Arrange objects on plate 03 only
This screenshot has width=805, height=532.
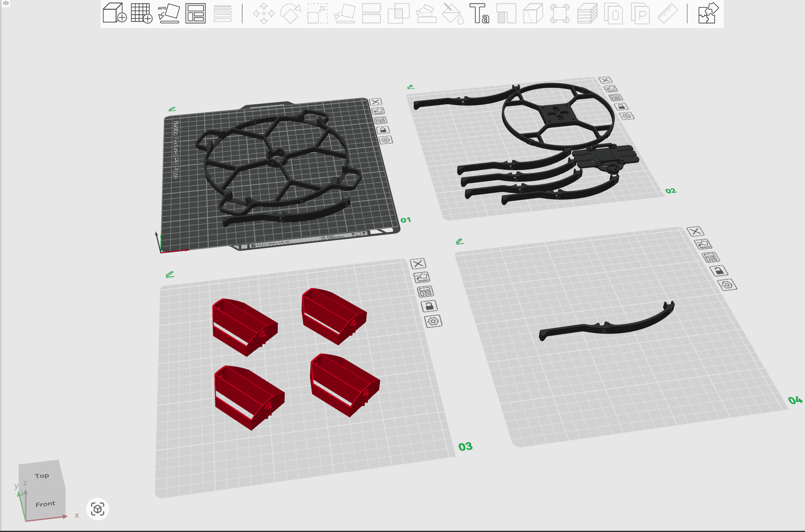pos(425,291)
